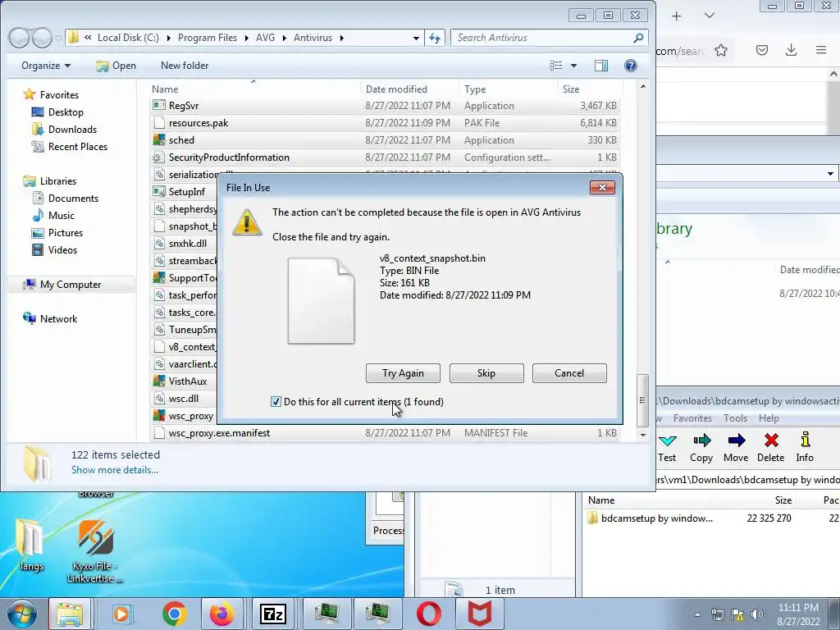Open Downloads in navigation pane
Image resolution: width=840 pixels, height=630 pixels.
72,129
